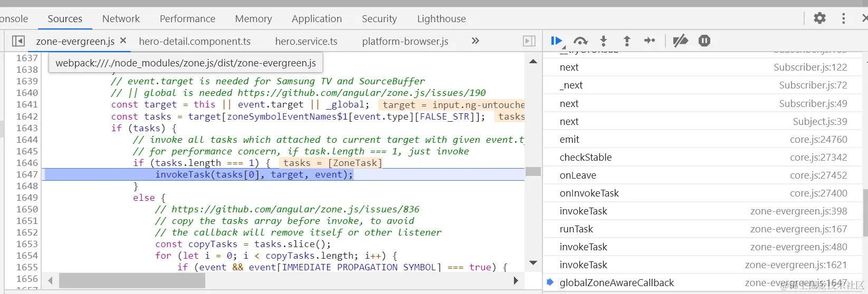
Task: Toggle the debugger sidebar pane
Action: 529,41
